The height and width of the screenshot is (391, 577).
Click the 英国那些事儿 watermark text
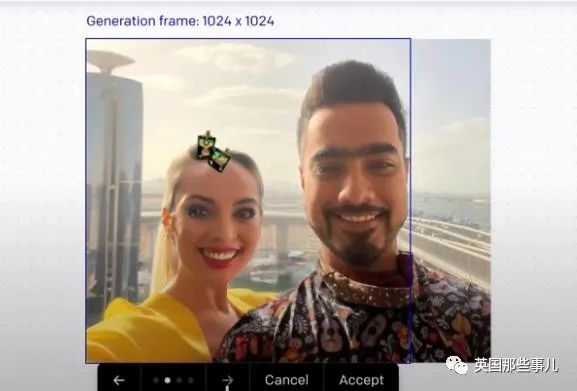coord(516,365)
